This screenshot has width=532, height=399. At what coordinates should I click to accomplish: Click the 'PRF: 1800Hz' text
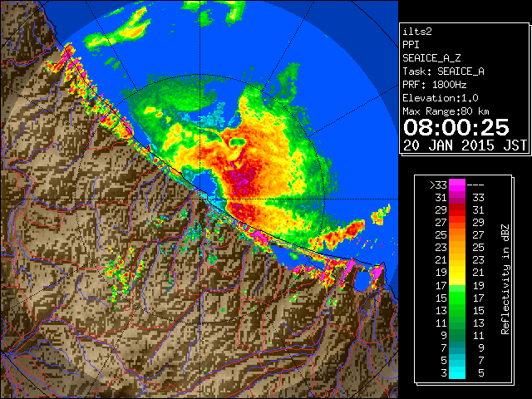(434, 85)
